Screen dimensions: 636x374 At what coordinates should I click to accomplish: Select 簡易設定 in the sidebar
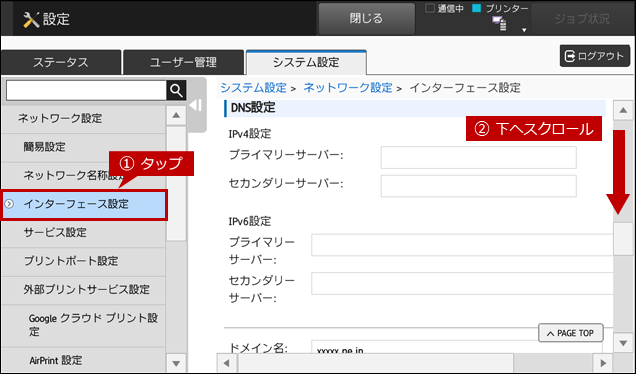click(84, 147)
